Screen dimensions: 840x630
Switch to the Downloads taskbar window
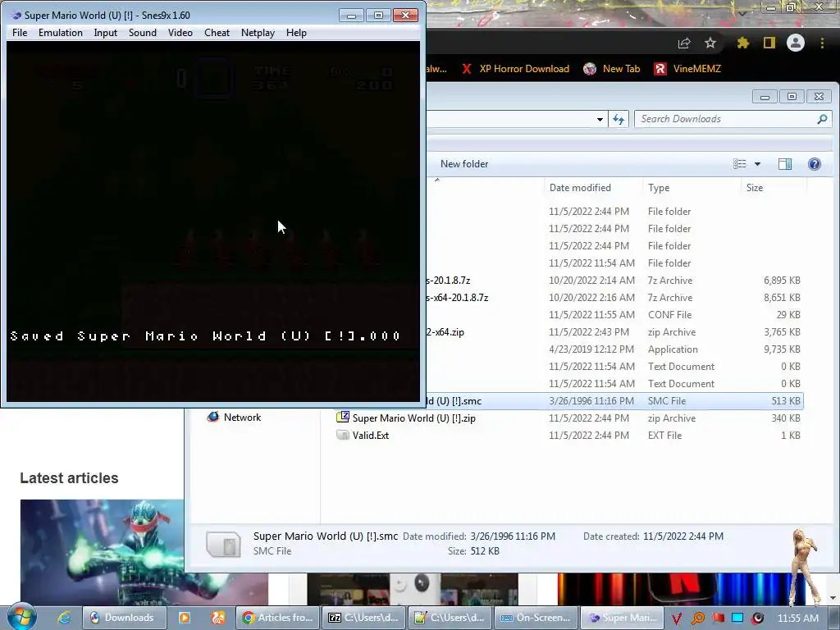pyautogui.click(x=125, y=618)
